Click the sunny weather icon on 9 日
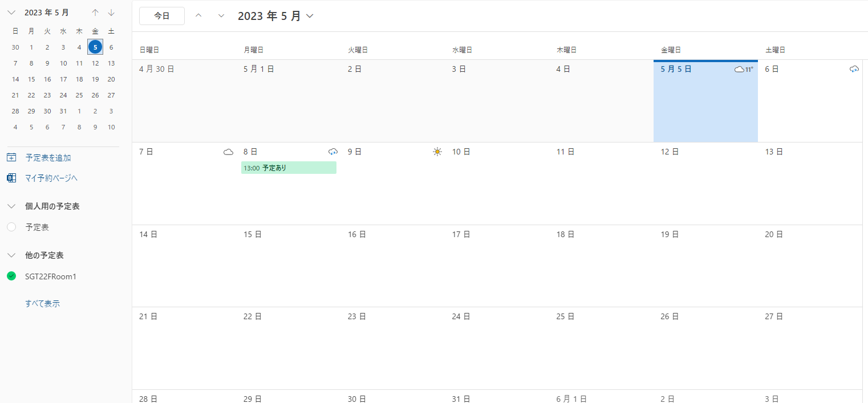The width and height of the screenshot is (868, 403). coord(437,152)
